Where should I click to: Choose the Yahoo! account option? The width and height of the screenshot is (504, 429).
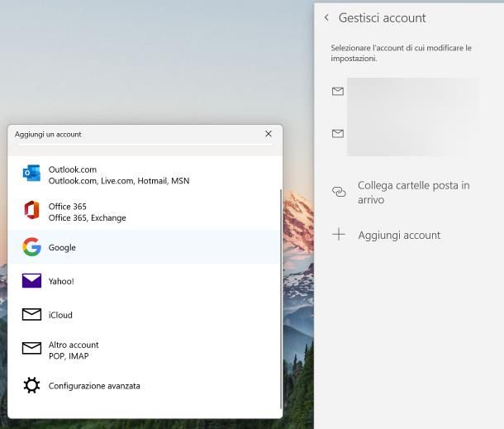(144, 281)
